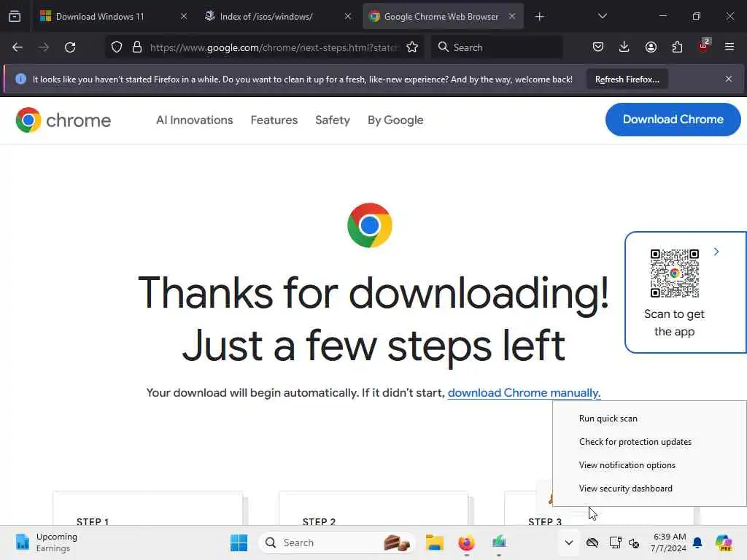Open By Google nav link
This screenshot has width=747, height=560.
(x=395, y=120)
